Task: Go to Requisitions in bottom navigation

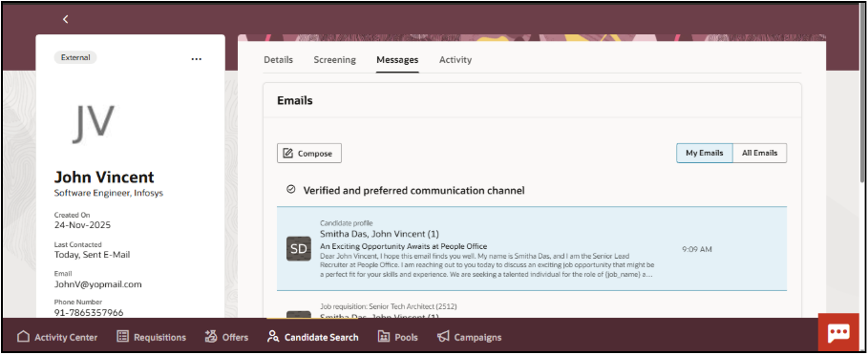Action: point(152,337)
